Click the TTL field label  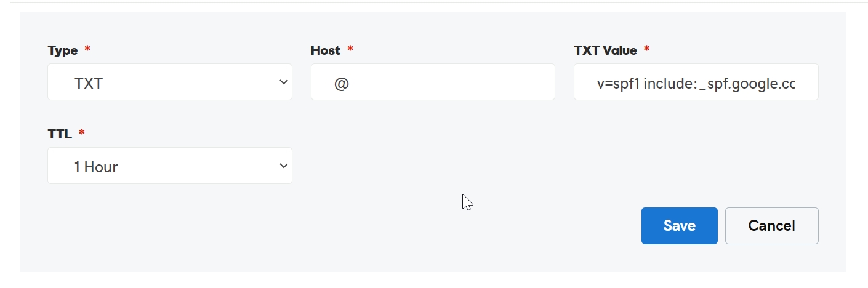coord(60,134)
